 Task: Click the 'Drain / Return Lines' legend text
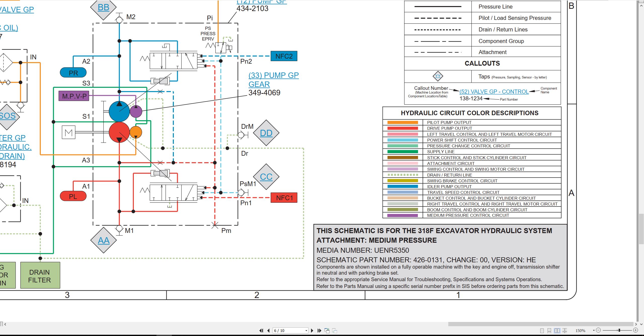(503, 30)
